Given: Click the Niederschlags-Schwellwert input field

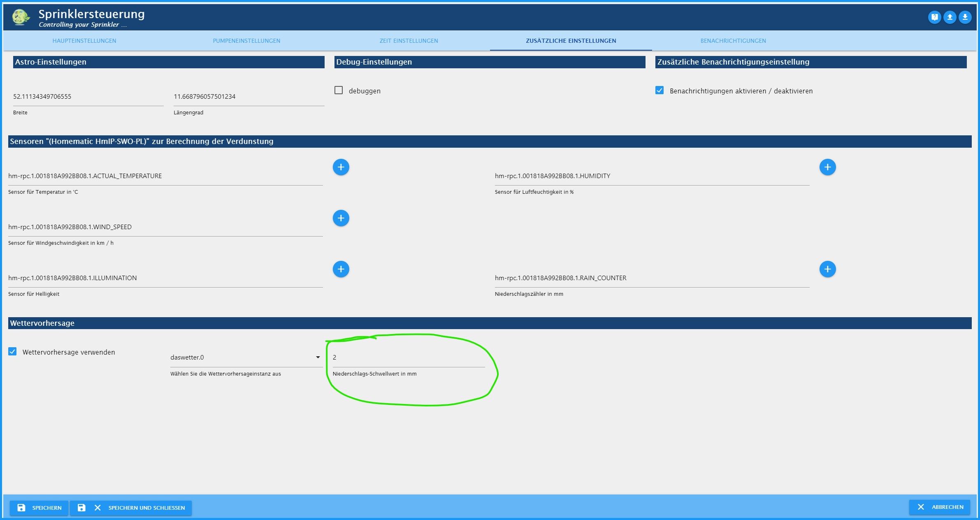Looking at the screenshot, I should pyautogui.click(x=408, y=357).
